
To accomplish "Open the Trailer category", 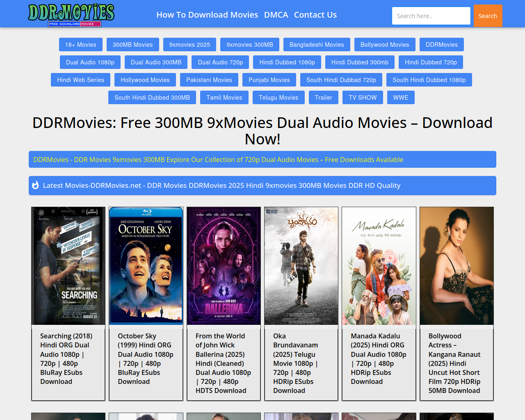I will 324,98.
